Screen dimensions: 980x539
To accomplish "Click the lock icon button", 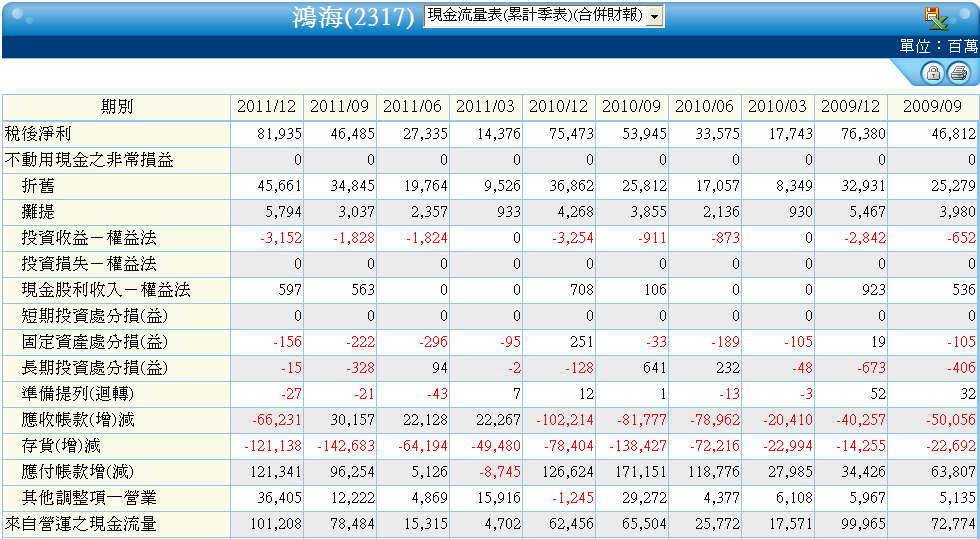I will [x=932, y=73].
